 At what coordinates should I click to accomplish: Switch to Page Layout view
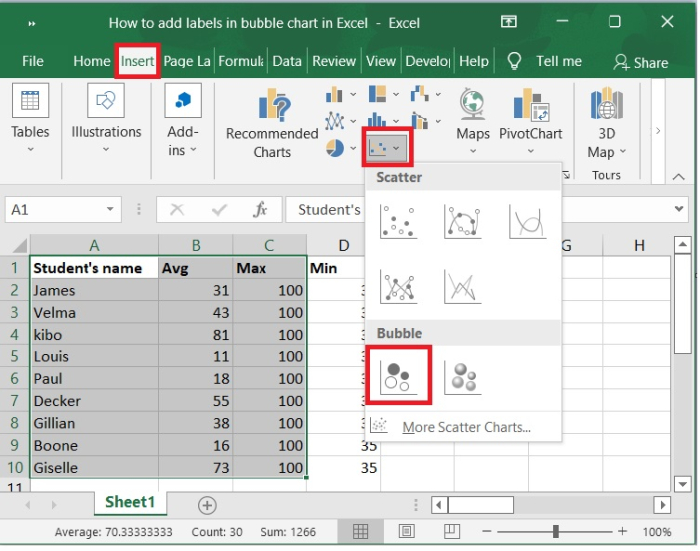[406, 531]
